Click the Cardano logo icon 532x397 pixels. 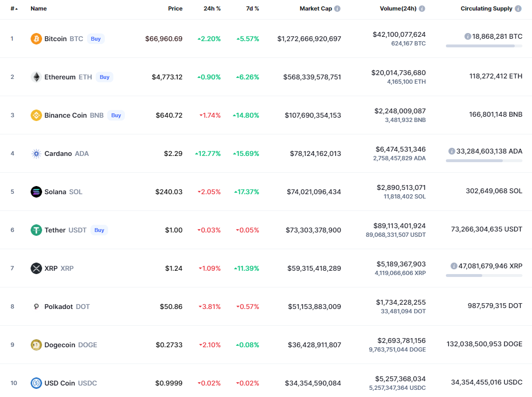tap(36, 154)
